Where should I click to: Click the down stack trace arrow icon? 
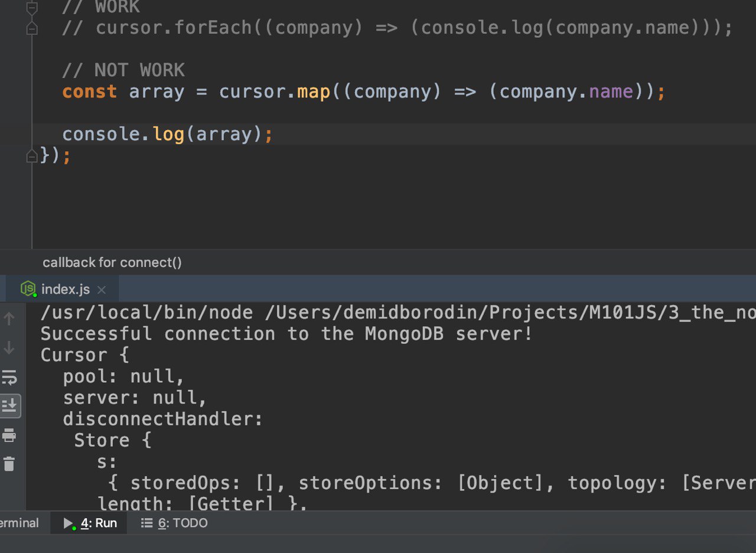[x=9, y=348]
